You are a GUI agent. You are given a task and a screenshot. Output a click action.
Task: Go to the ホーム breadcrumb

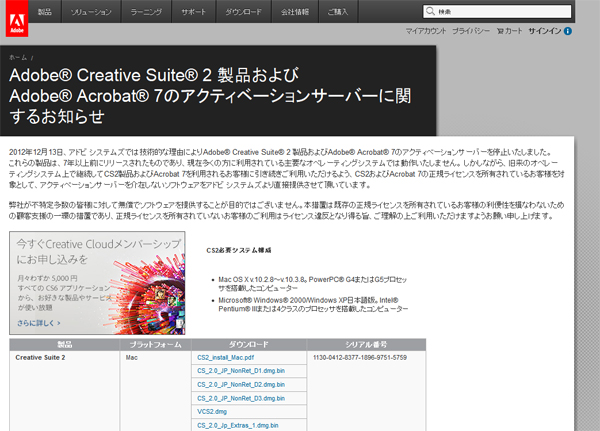(18, 57)
